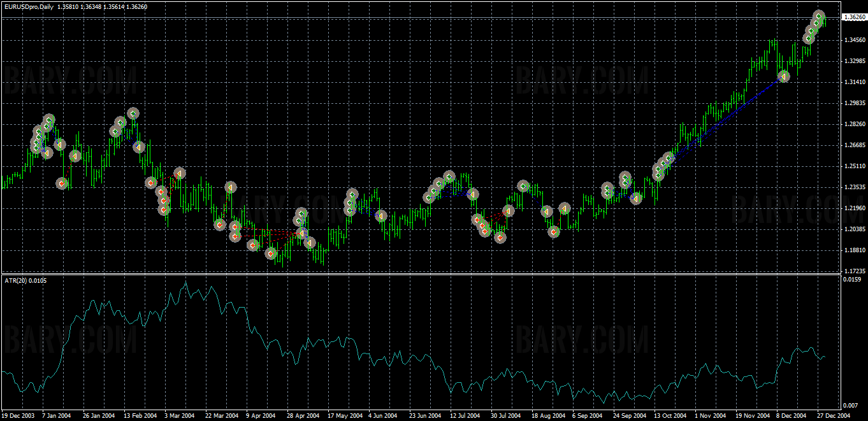Click the 1.29835 price axis label
Viewport: 868px width, 421px height.
click(x=854, y=103)
